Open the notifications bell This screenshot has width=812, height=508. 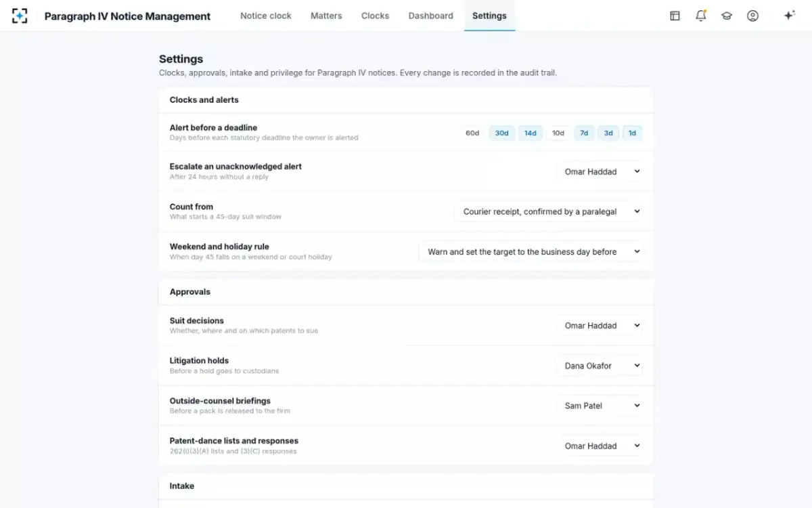coord(701,16)
